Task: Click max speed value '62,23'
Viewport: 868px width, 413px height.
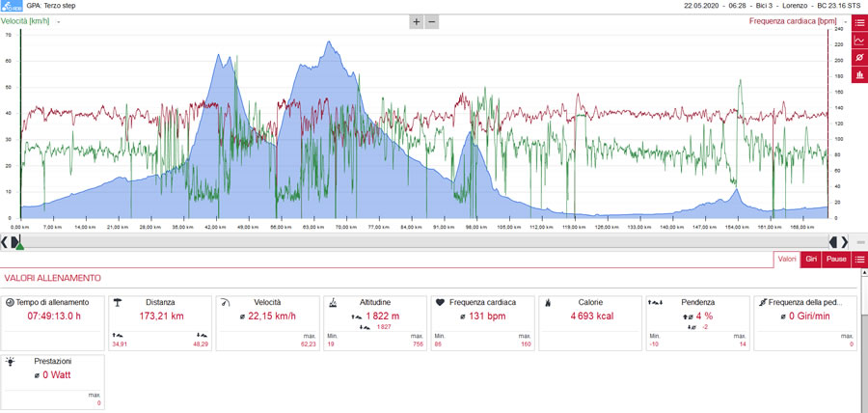Action: coord(309,344)
